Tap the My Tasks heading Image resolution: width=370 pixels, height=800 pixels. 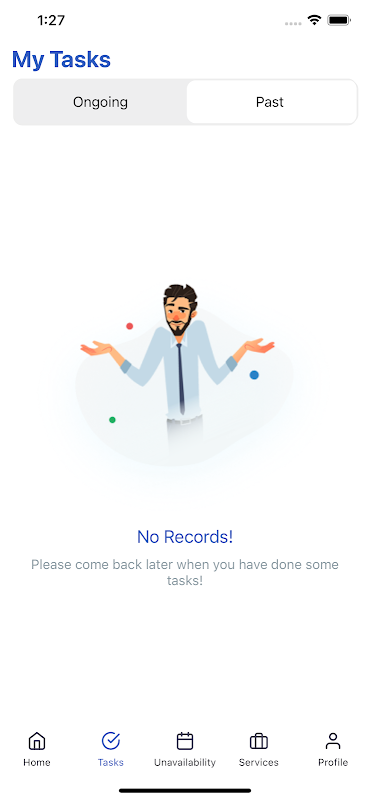[x=61, y=60]
